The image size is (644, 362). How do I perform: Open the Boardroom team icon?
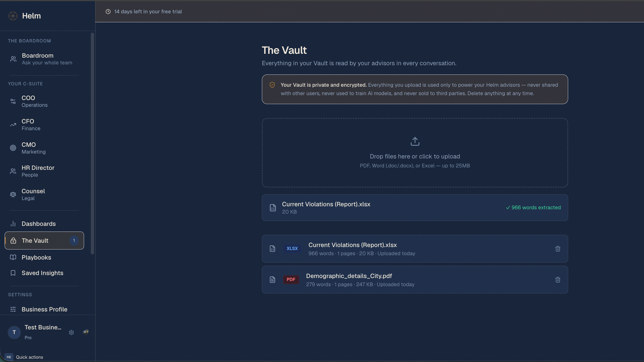(x=13, y=59)
